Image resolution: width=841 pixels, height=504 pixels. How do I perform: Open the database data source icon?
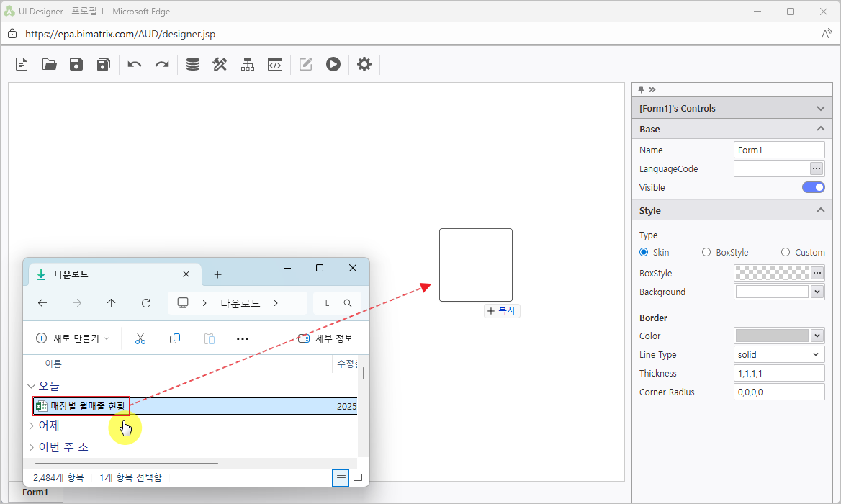point(192,64)
